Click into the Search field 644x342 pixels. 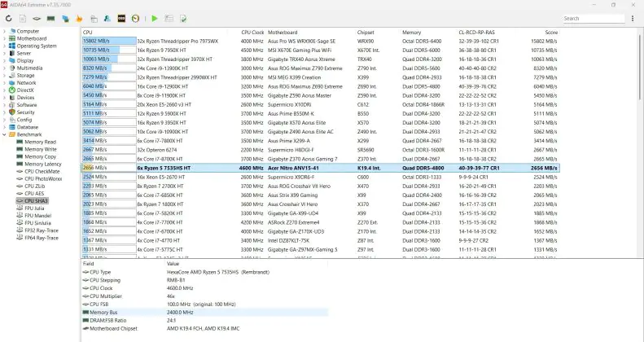594,19
